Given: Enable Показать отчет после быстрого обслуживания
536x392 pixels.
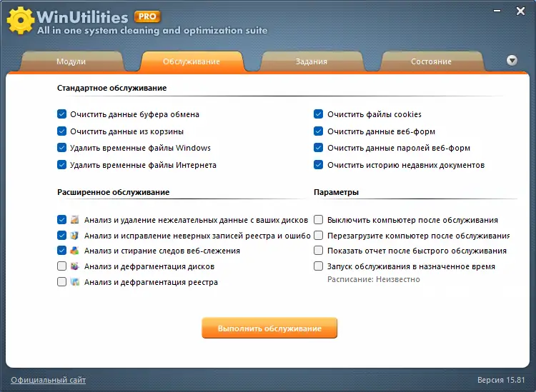Looking at the screenshot, I should 318,251.
